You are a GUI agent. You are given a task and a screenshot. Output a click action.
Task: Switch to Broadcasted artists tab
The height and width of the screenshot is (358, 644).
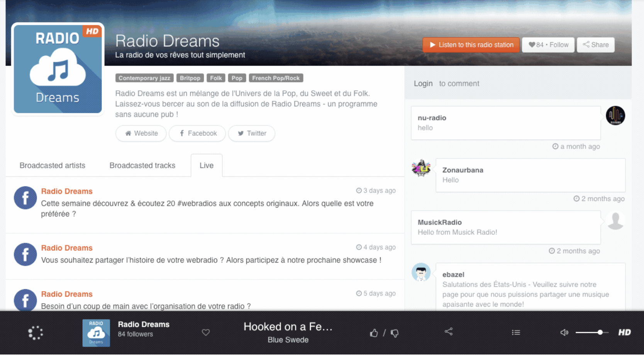point(53,165)
